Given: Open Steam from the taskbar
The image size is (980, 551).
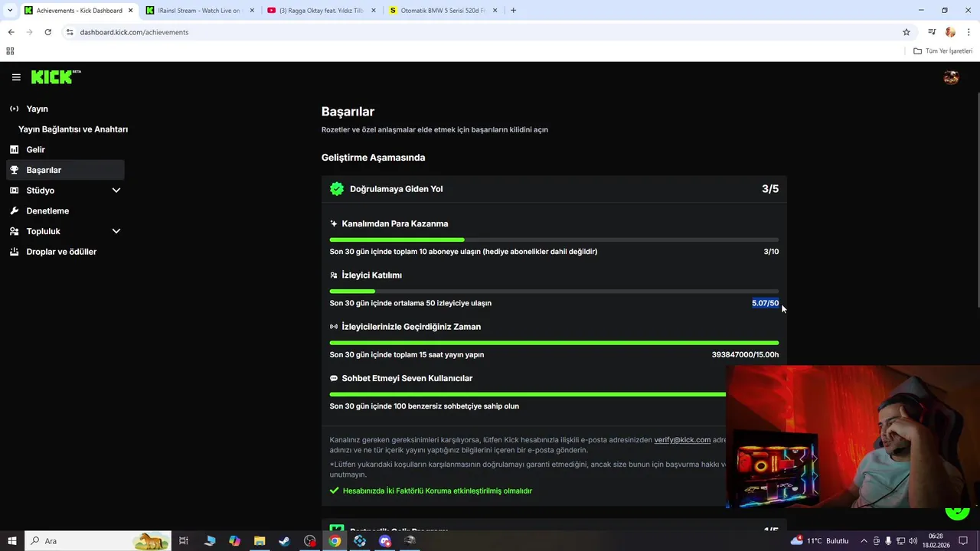Looking at the screenshot, I should click(x=284, y=541).
